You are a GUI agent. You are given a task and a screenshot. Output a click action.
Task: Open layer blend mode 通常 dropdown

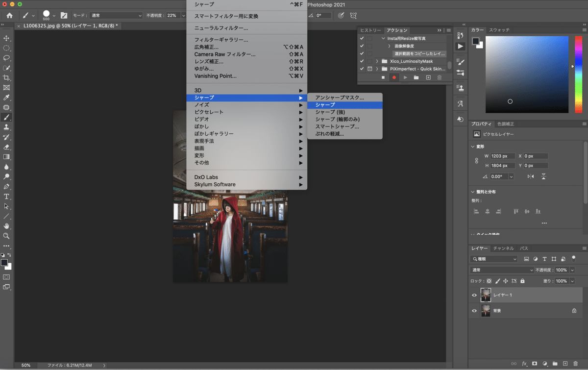coord(502,270)
